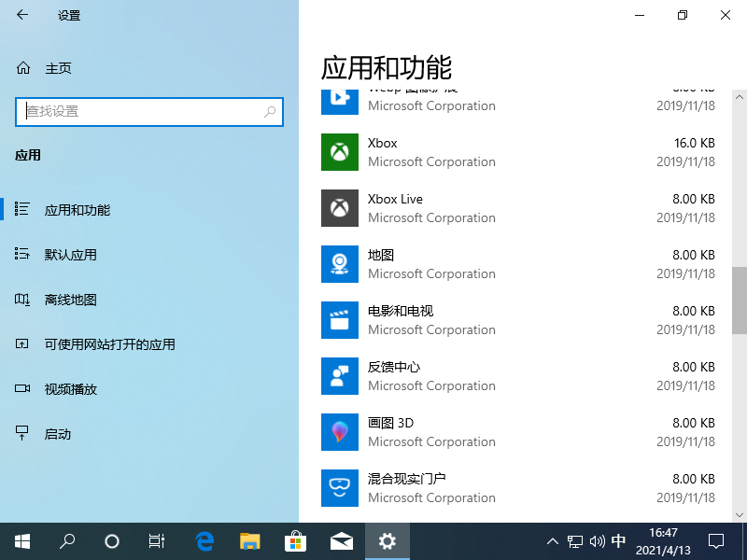Open the notification center icon
This screenshot has height=560, width=747.
coord(716,541)
